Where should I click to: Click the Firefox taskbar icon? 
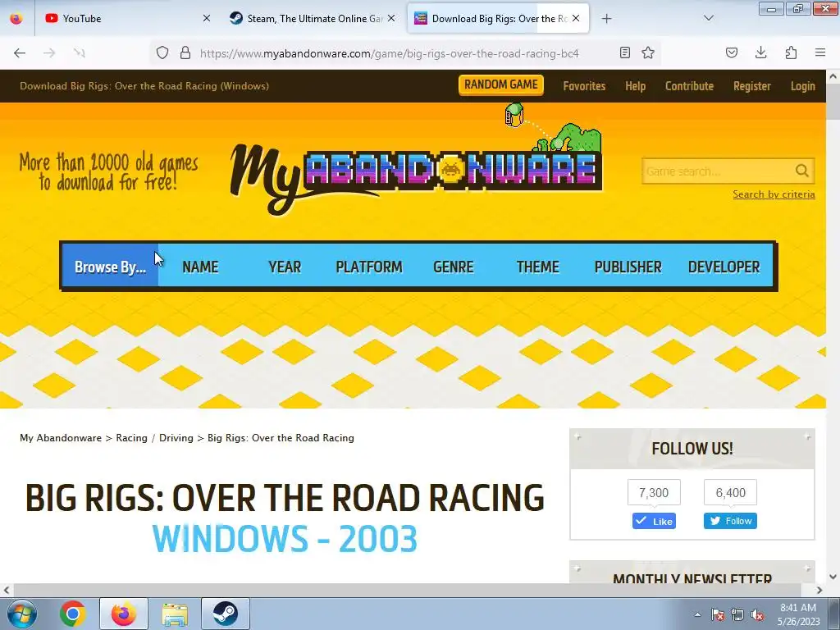pyautogui.click(x=123, y=614)
